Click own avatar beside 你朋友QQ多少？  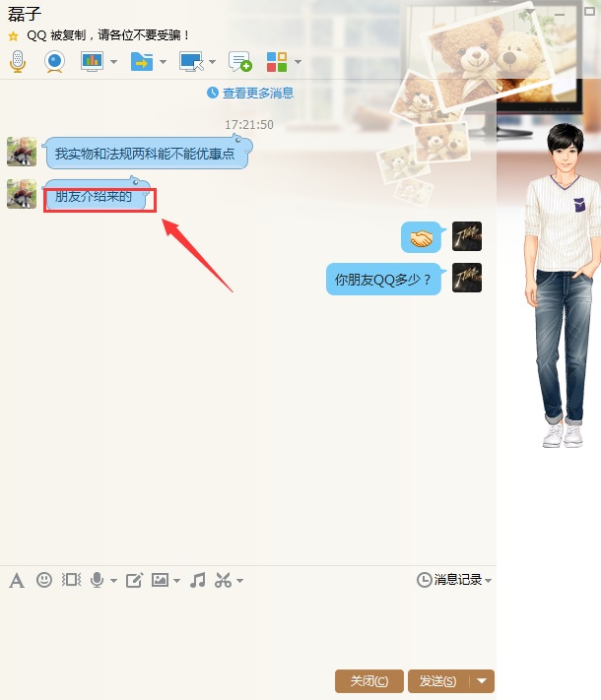click(x=467, y=278)
